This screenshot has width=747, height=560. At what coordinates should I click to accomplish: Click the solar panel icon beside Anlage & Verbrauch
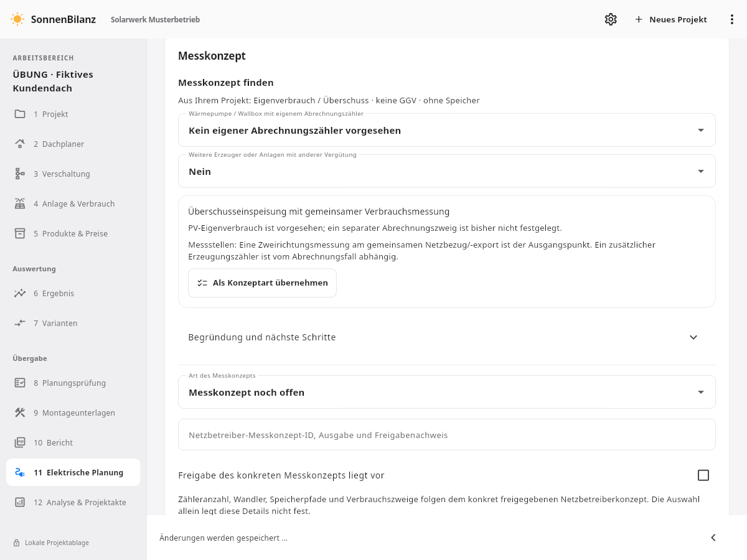(20, 203)
